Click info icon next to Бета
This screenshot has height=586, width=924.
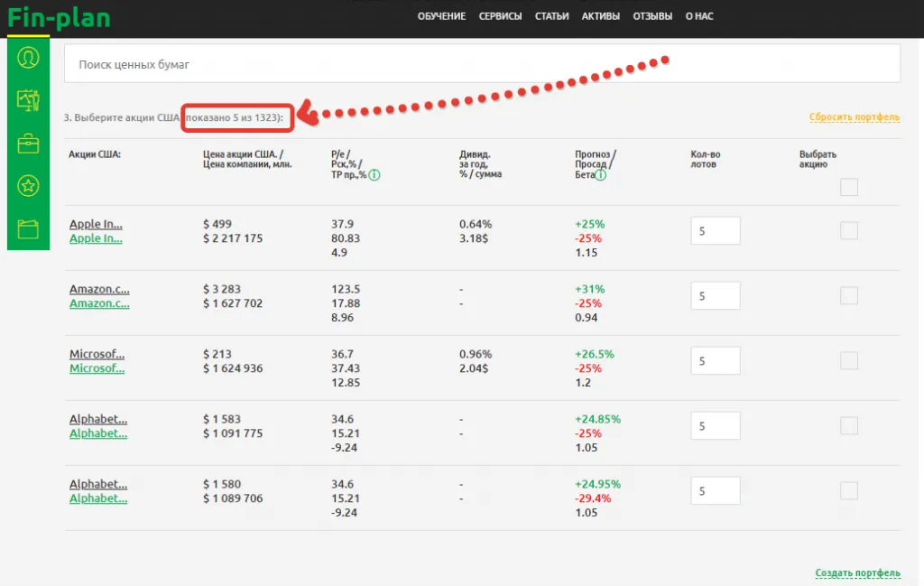pyautogui.click(x=601, y=175)
